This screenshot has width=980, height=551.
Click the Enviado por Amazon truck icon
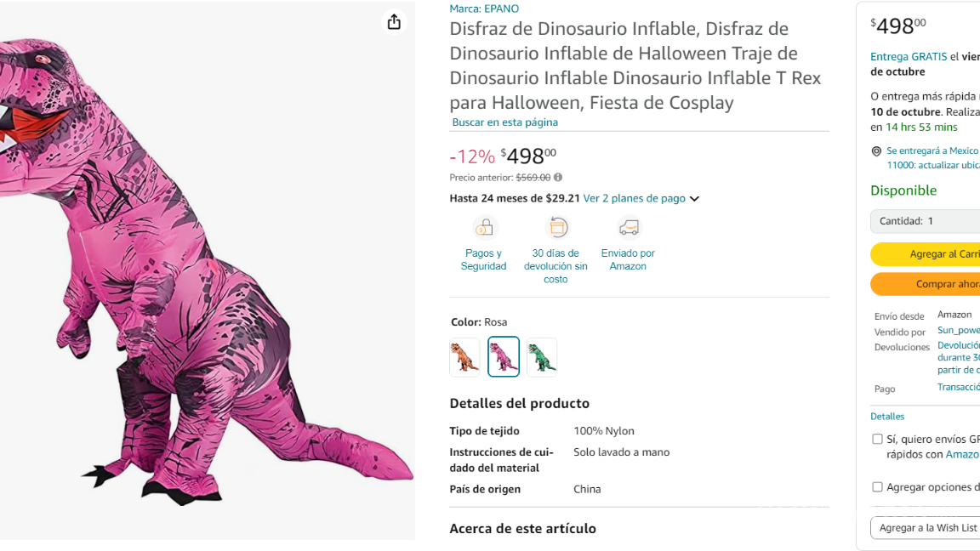pos(627,228)
